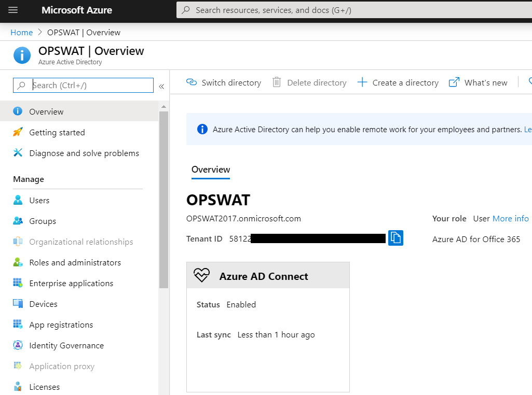This screenshot has height=395, width=532.
Task: Select the Overview tab
Action: (x=211, y=170)
